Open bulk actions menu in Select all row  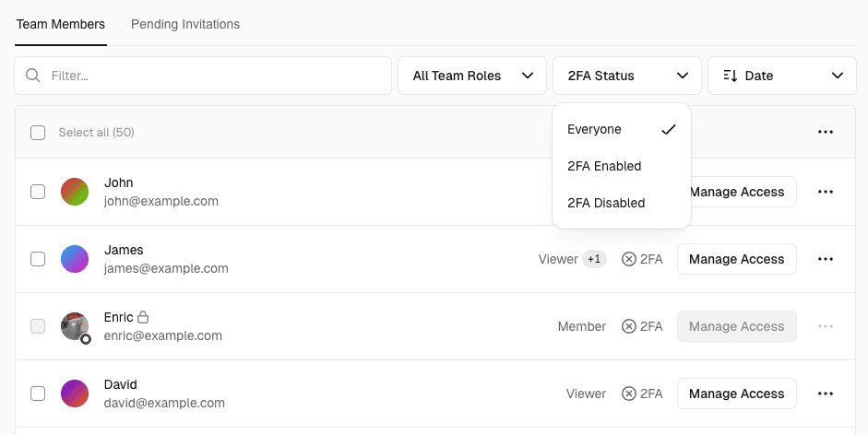(x=826, y=132)
